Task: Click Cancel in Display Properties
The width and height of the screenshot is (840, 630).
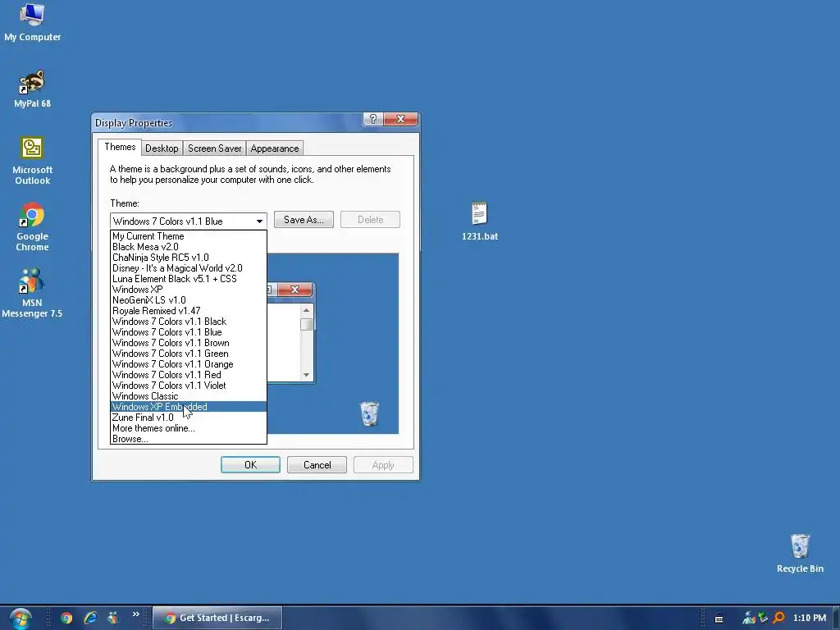Action: pos(317,465)
